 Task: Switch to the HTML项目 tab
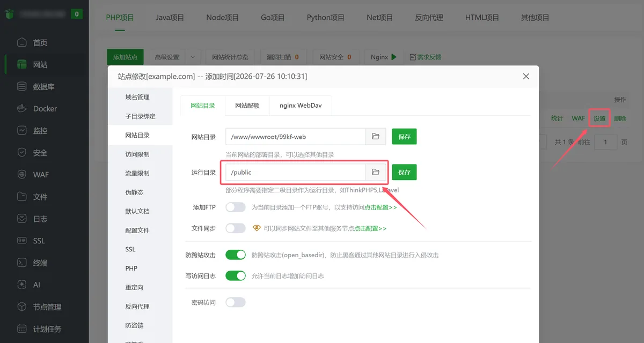point(482,17)
